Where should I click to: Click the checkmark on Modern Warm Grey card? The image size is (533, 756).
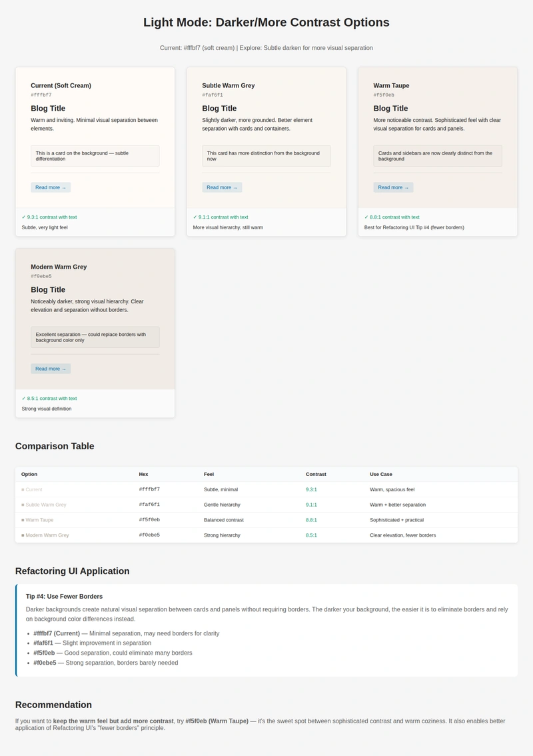tap(23, 398)
